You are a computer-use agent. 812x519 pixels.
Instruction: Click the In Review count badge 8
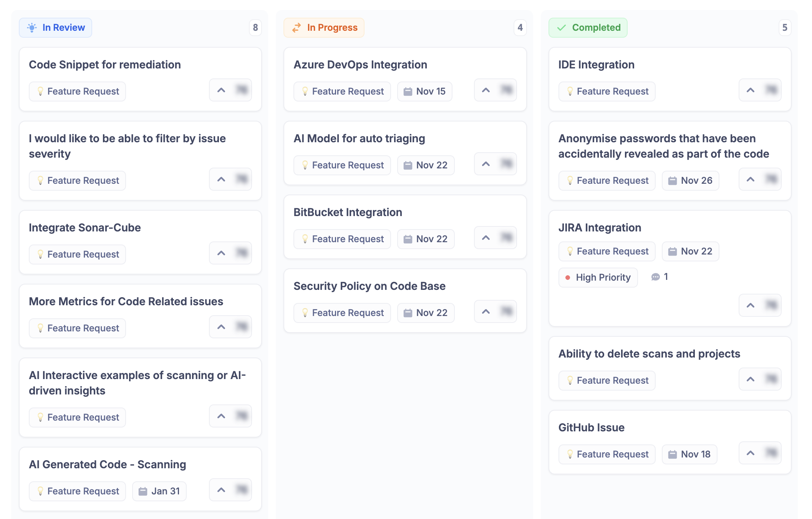[255, 28]
